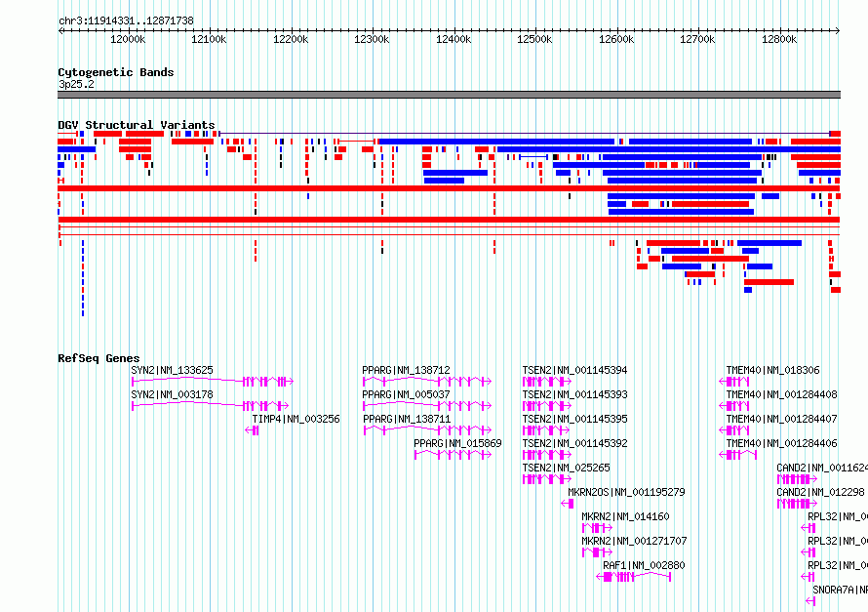Toggle the RefSeq Genes track title
Image resolution: width=868 pixels, height=612 pixels.
coord(99,358)
